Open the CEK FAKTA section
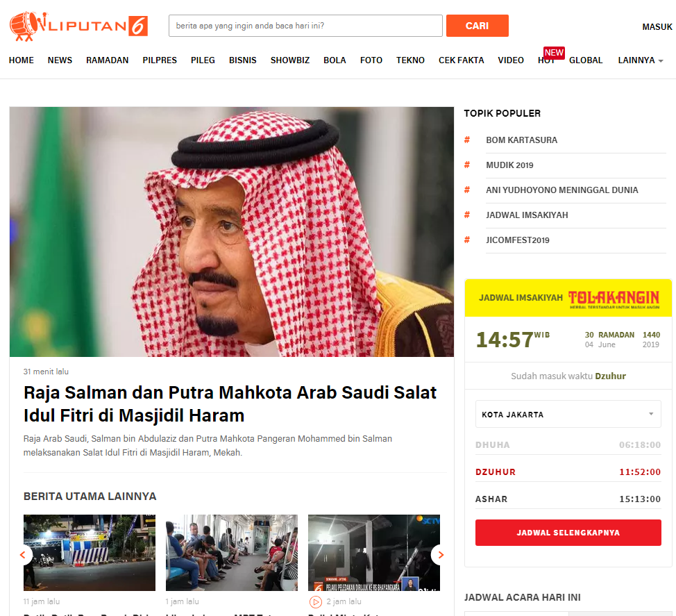This screenshot has width=676, height=616. point(462,60)
